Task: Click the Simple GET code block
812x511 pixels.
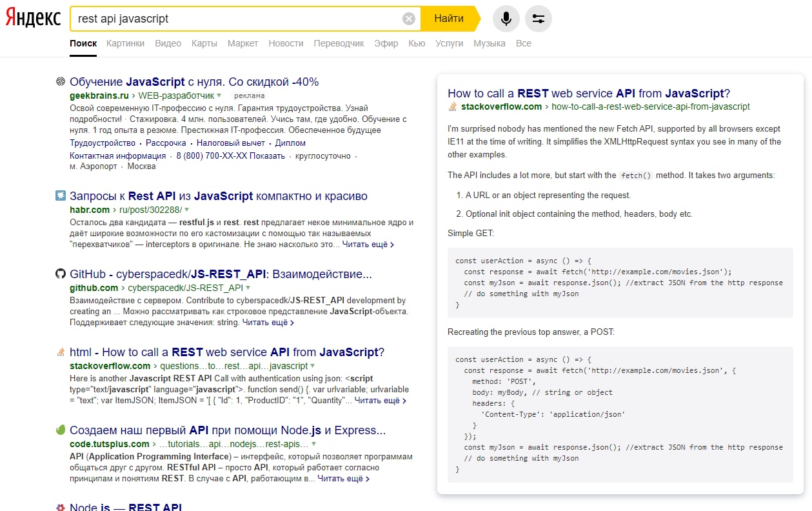Action: 620,283
